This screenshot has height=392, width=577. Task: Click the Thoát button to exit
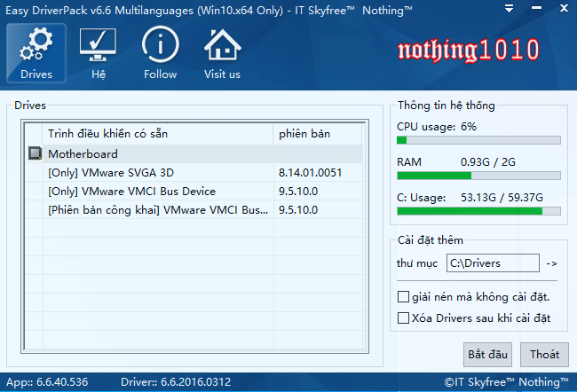click(544, 354)
